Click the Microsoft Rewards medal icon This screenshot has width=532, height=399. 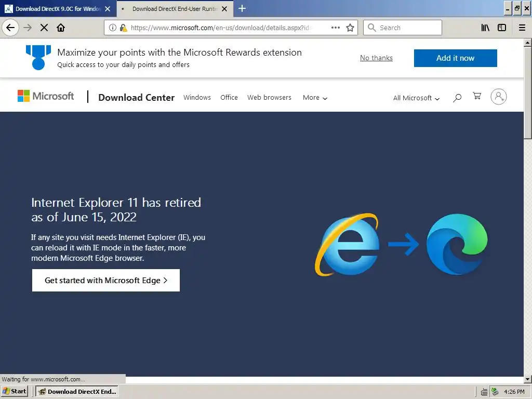(38, 57)
